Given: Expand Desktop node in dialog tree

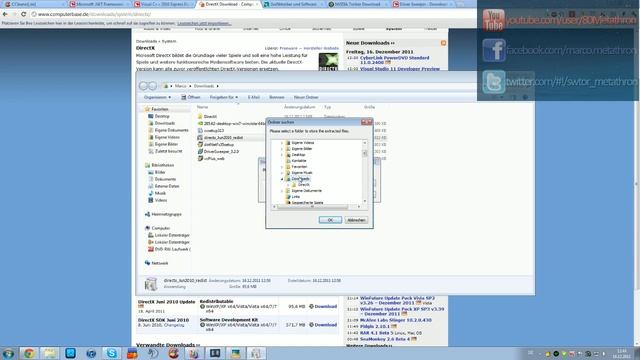Looking at the screenshot, I should pyautogui.click(x=282, y=155).
